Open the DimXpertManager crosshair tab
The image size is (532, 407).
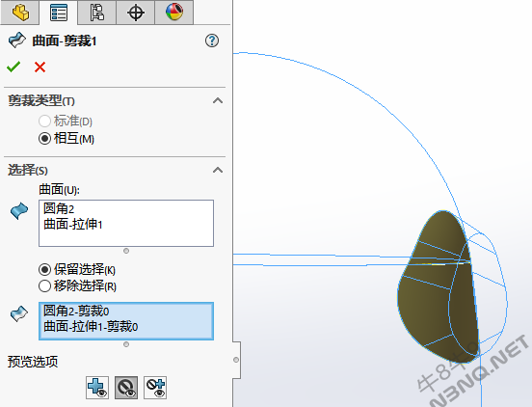[x=135, y=13]
